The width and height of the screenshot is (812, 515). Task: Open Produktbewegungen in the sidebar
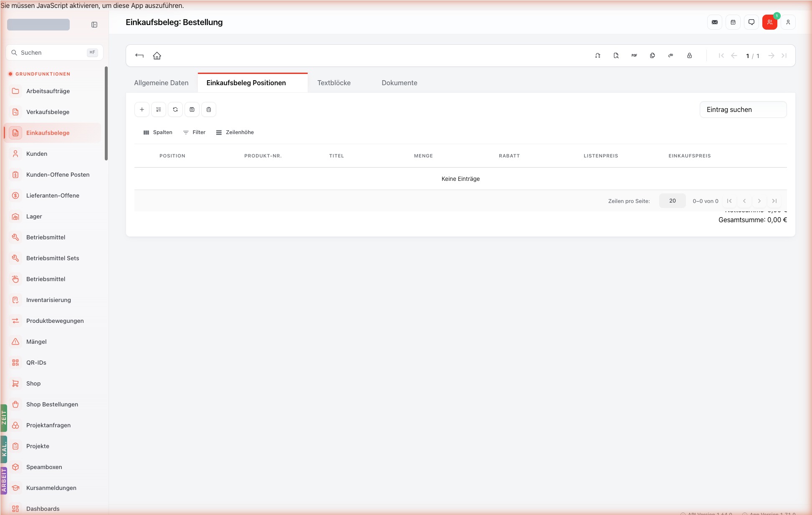53,321
